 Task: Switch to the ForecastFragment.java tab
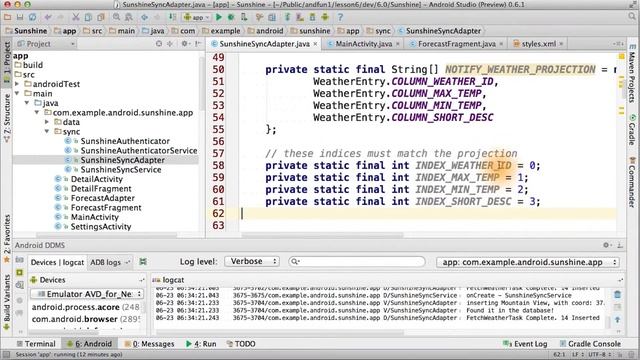coord(457,44)
